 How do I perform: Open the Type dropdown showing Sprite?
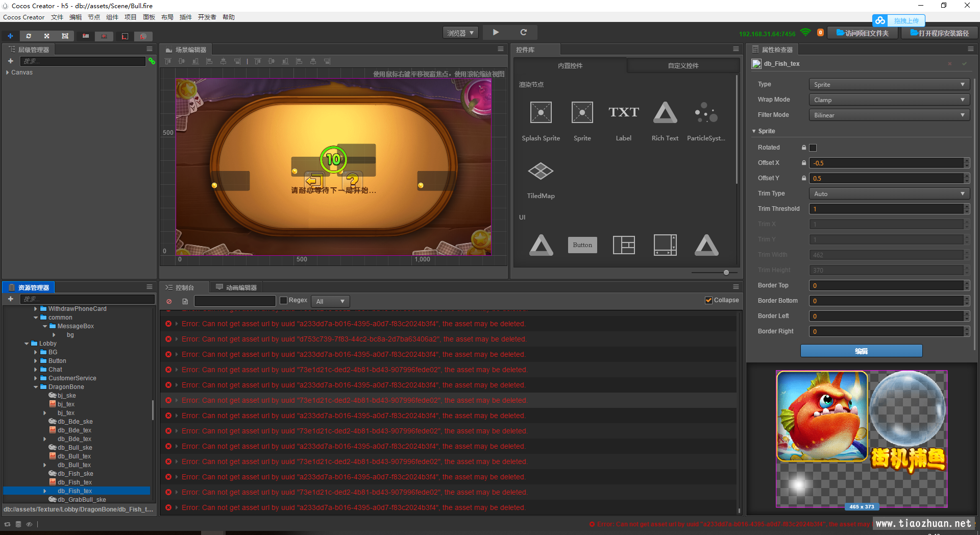(x=889, y=85)
